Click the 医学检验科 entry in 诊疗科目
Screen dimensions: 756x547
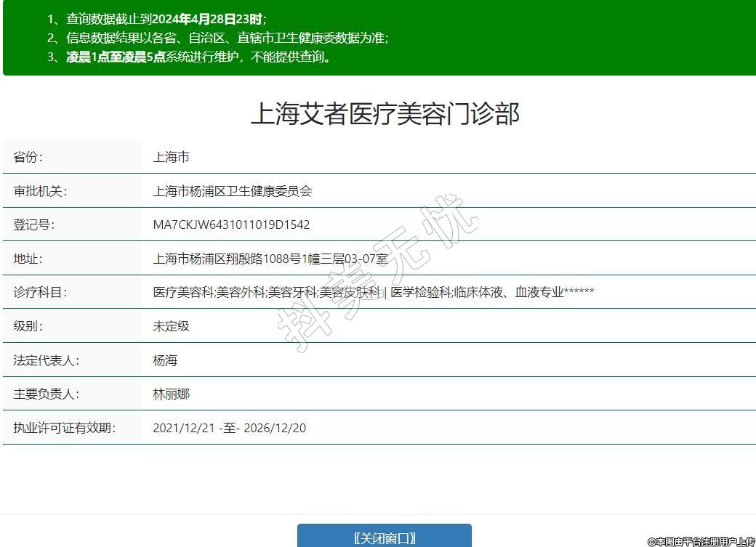click(421, 292)
